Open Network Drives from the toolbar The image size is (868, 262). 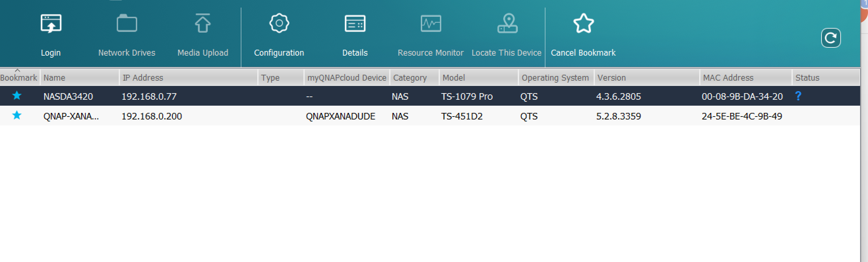(127, 24)
